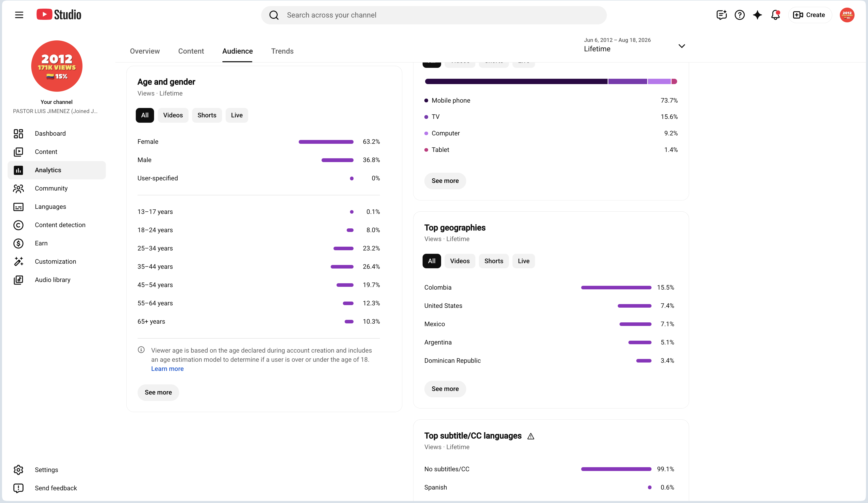The width and height of the screenshot is (868, 503).
Task: Click the warning triangle next to subtitle languages
Action: click(x=531, y=436)
